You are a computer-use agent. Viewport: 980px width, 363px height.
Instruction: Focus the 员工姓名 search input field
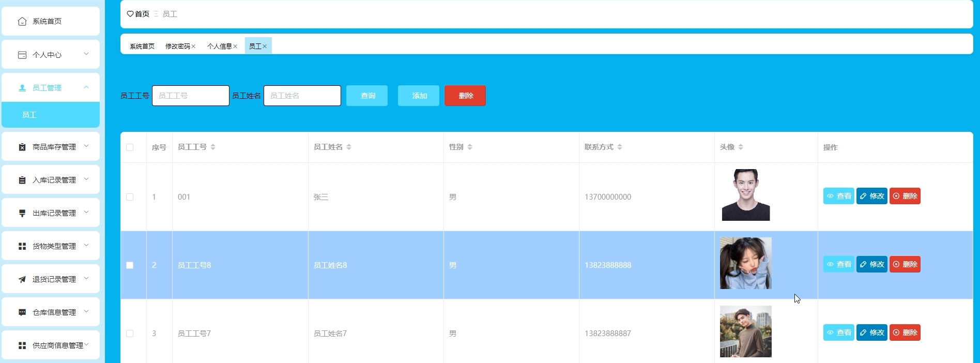tap(302, 96)
